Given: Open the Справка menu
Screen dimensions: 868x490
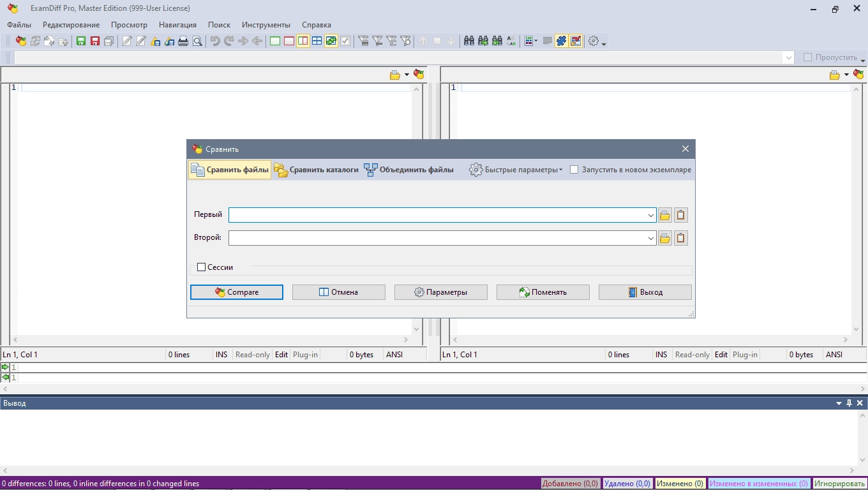Looking at the screenshot, I should tap(317, 25).
